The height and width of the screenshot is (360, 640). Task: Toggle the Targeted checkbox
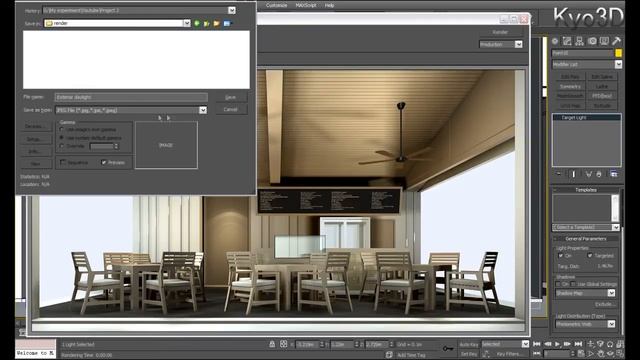[x=589, y=256]
